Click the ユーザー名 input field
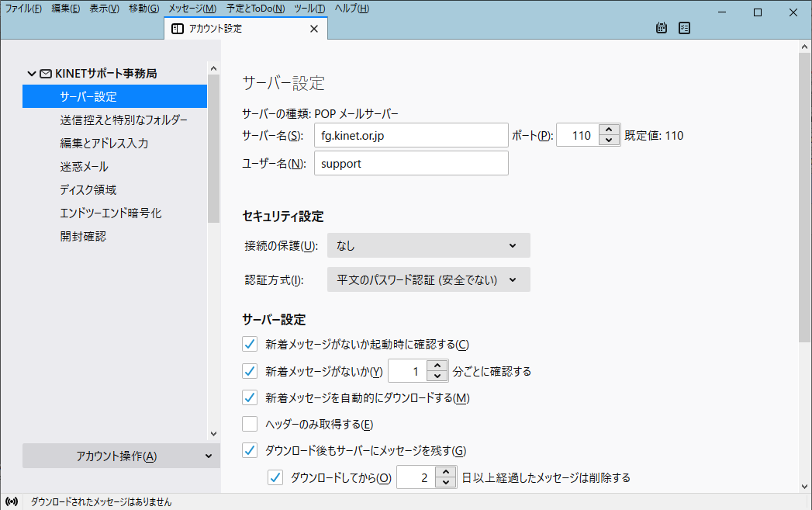Image resolution: width=812 pixels, height=510 pixels. [411, 163]
